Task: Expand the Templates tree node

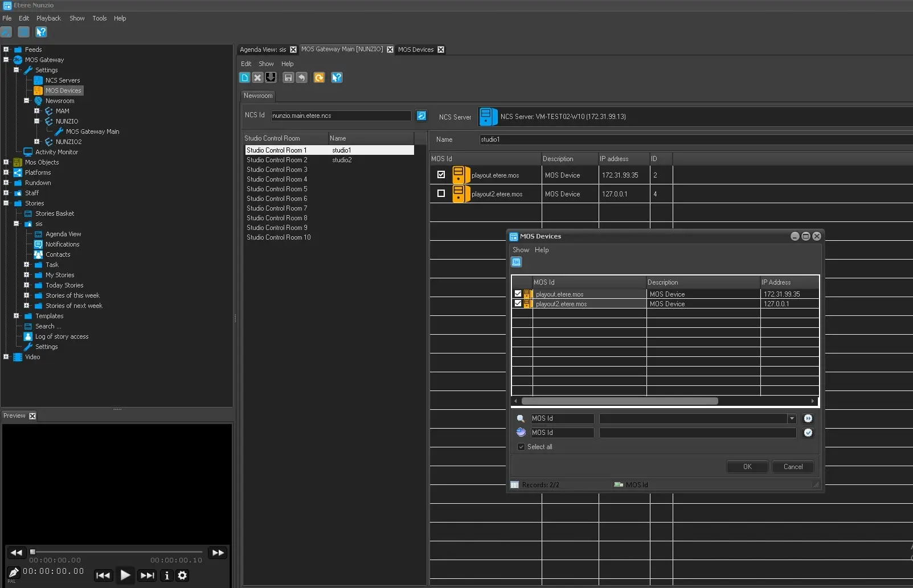Action: coord(17,316)
